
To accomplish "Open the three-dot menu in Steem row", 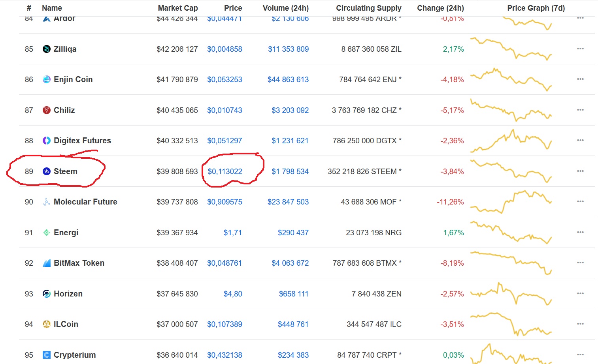I will (x=580, y=171).
